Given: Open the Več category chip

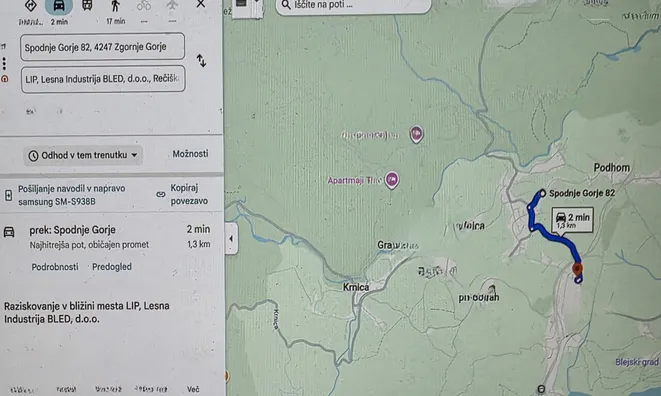Looking at the screenshot, I should [193, 389].
